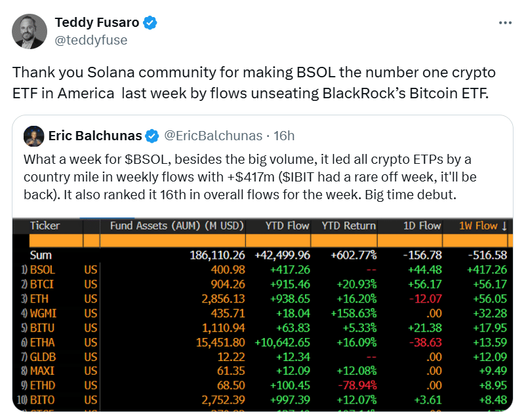This screenshot has width=524, height=420.
Task: Open the @teddyfuse handle link
Action: (91, 40)
